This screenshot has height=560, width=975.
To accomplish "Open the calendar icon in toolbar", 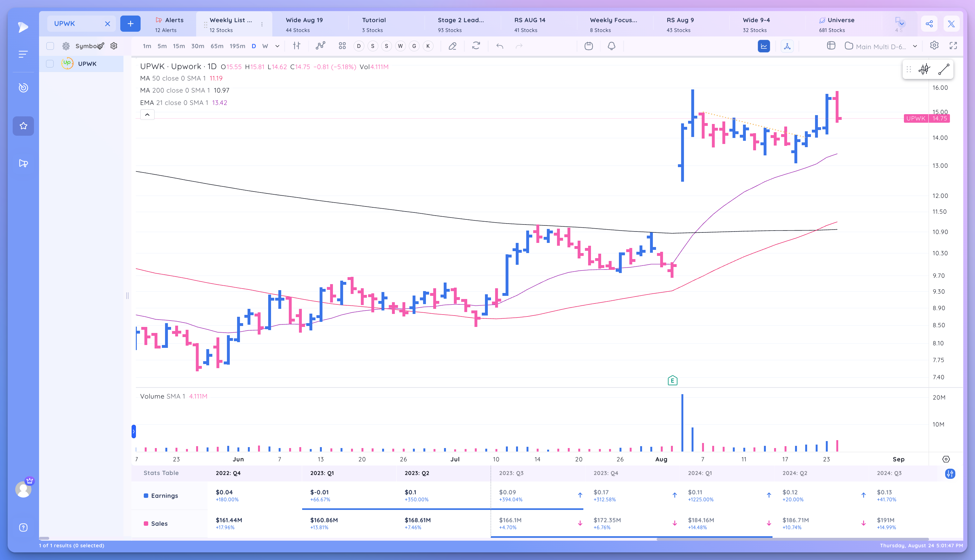I will (588, 46).
